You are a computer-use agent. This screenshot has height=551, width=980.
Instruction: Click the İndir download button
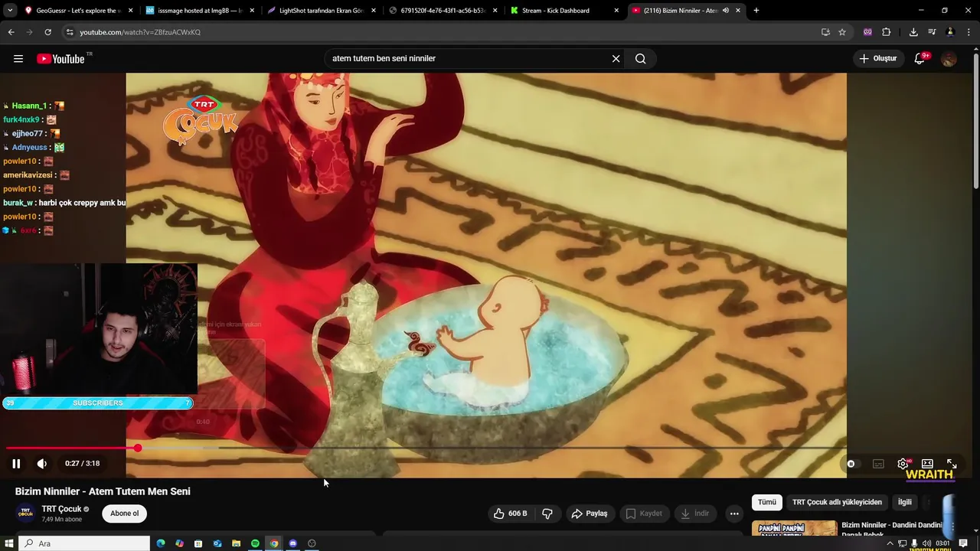(695, 514)
